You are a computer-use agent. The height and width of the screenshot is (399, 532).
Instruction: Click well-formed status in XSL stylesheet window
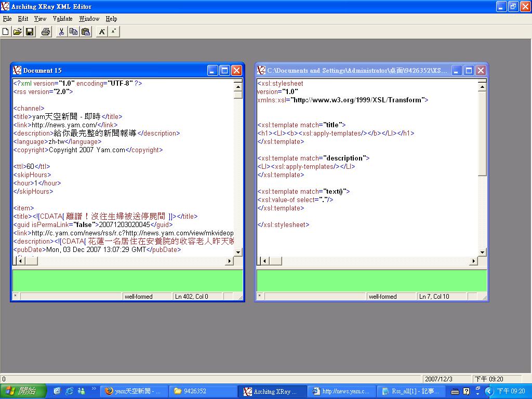click(x=383, y=297)
